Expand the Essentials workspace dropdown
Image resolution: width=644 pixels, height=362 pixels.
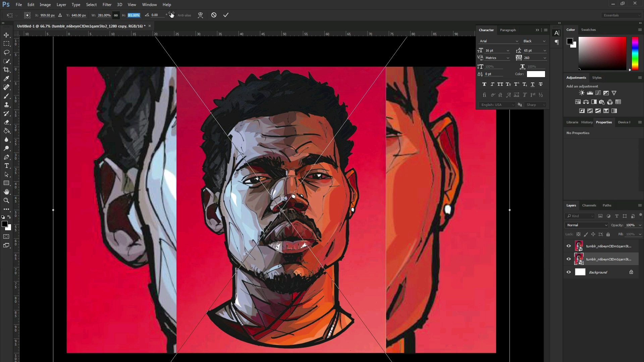point(622,15)
